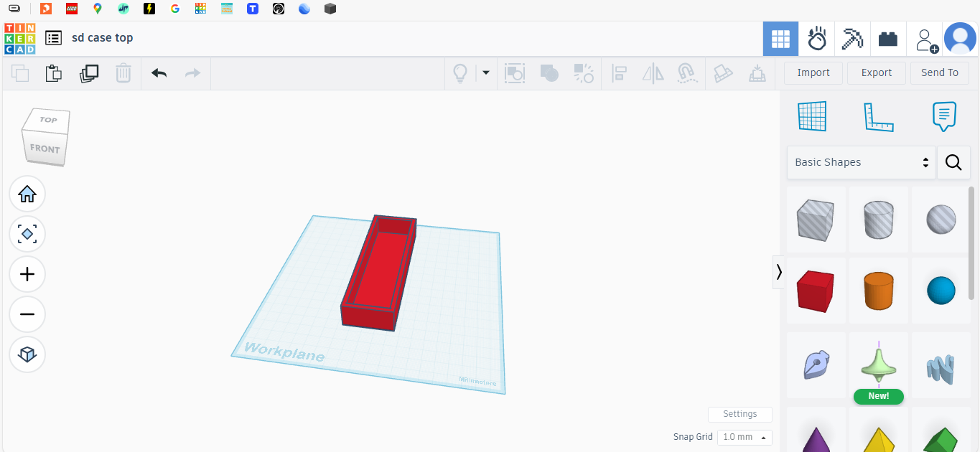
Task: Open the Sim Lab workspace
Action: click(816, 39)
